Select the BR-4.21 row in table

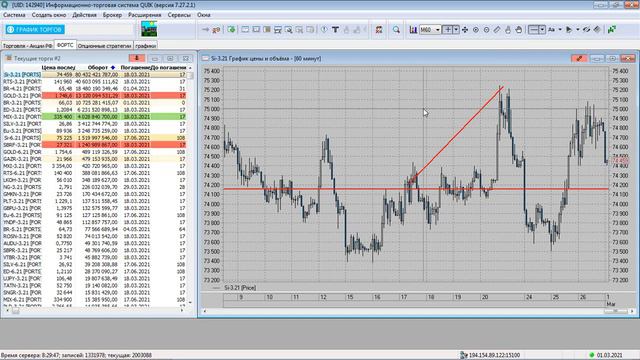point(95,89)
